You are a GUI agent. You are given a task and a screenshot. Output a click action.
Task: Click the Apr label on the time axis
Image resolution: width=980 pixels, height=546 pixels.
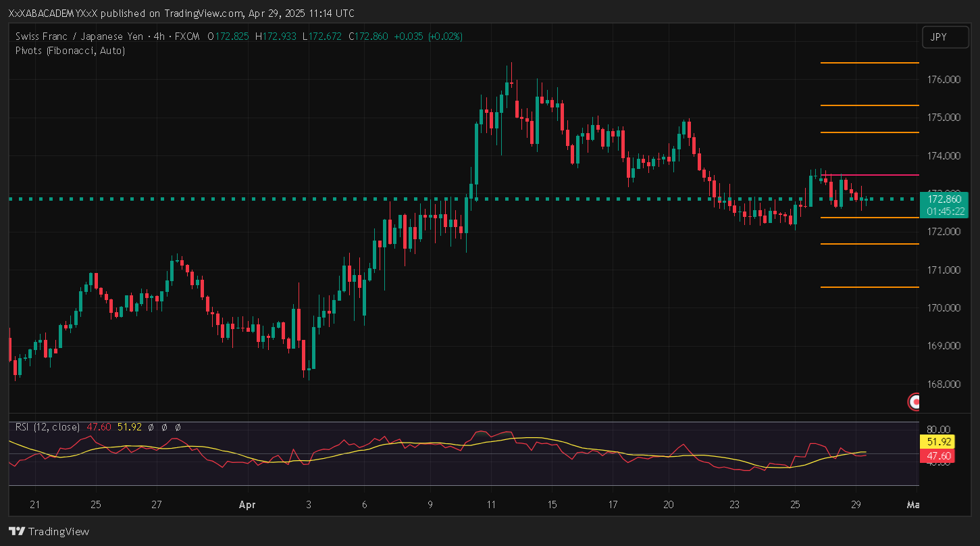247,505
